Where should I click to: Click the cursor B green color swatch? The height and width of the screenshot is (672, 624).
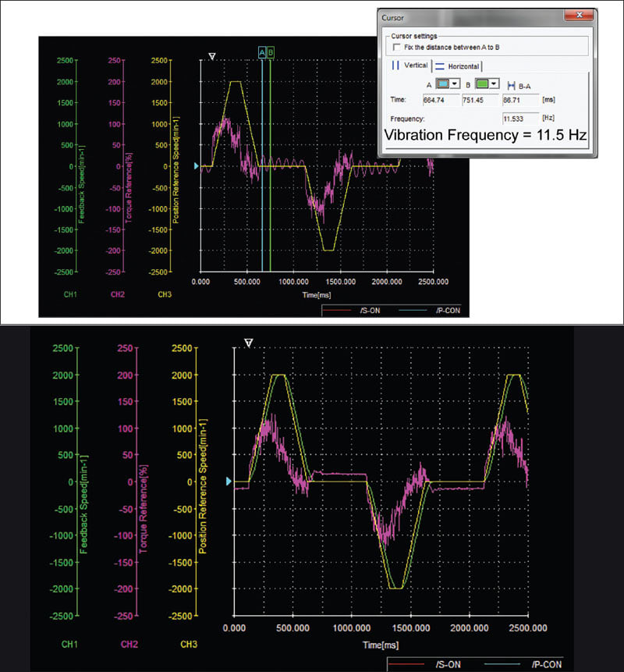click(482, 84)
